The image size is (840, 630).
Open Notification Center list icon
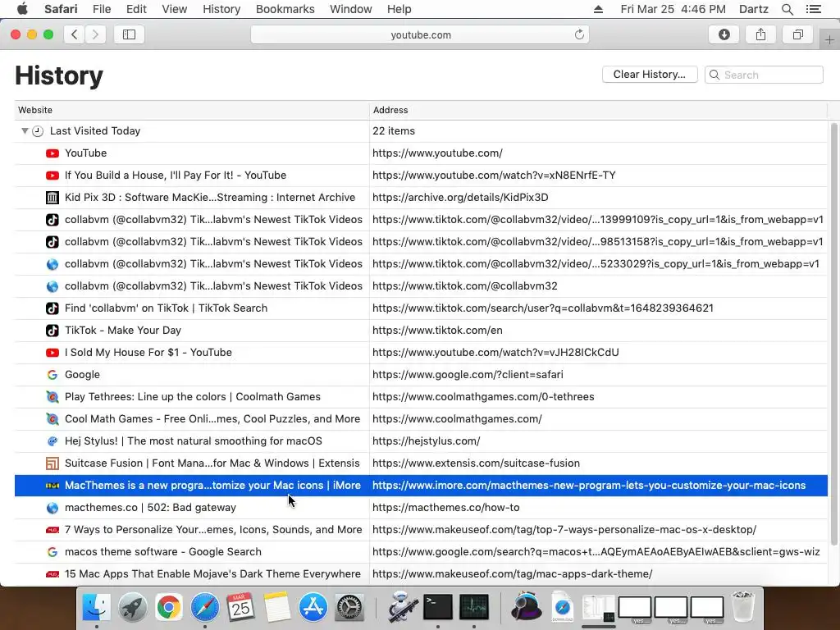(x=813, y=9)
